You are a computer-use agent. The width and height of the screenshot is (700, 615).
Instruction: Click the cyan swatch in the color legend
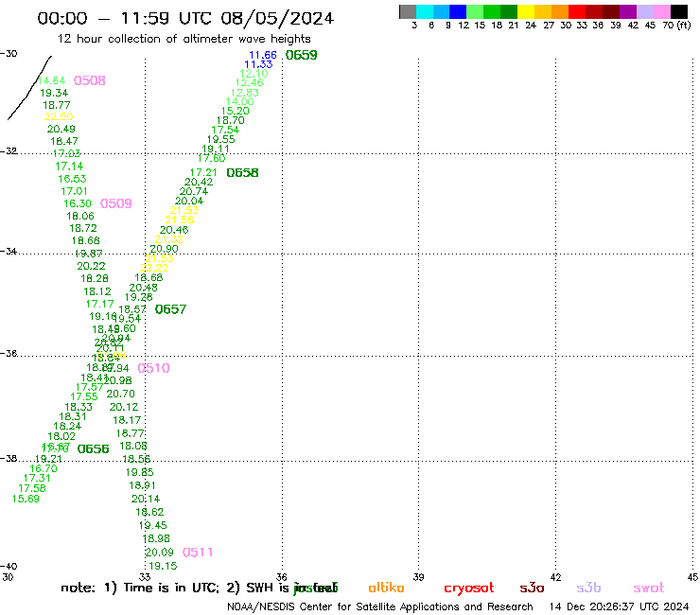coord(425,12)
